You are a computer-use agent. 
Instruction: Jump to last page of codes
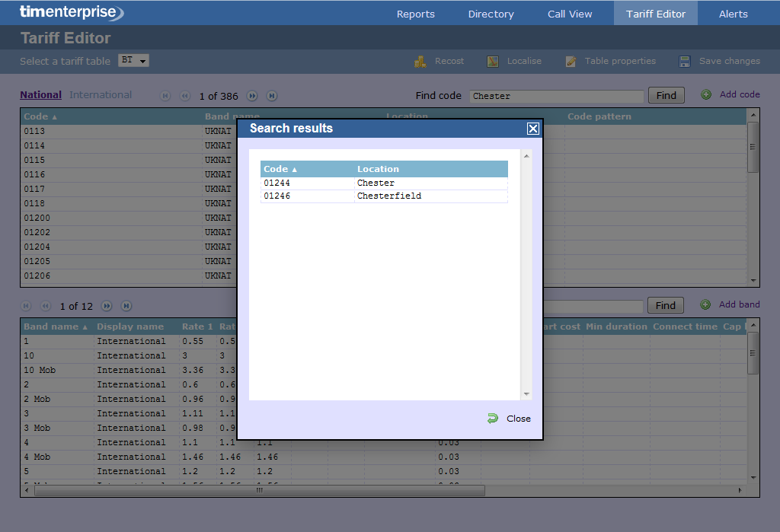pos(271,96)
